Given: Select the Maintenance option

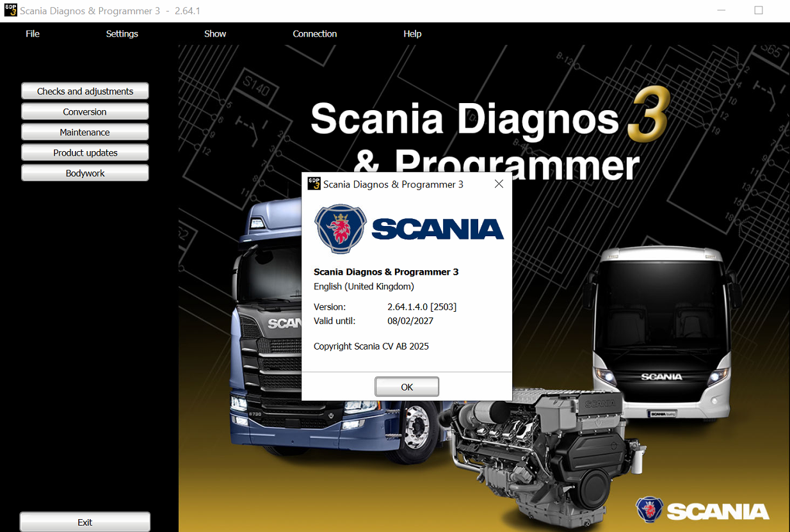Looking at the screenshot, I should (85, 132).
